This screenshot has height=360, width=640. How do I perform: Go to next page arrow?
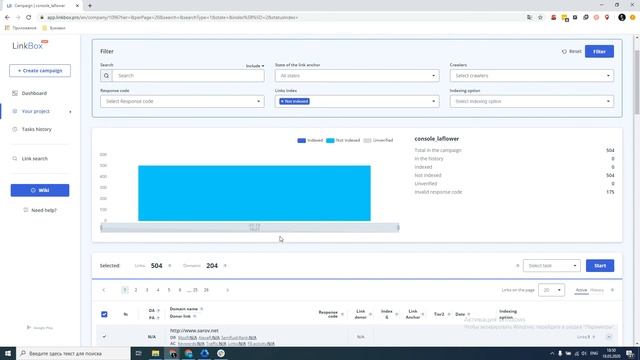click(x=227, y=290)
